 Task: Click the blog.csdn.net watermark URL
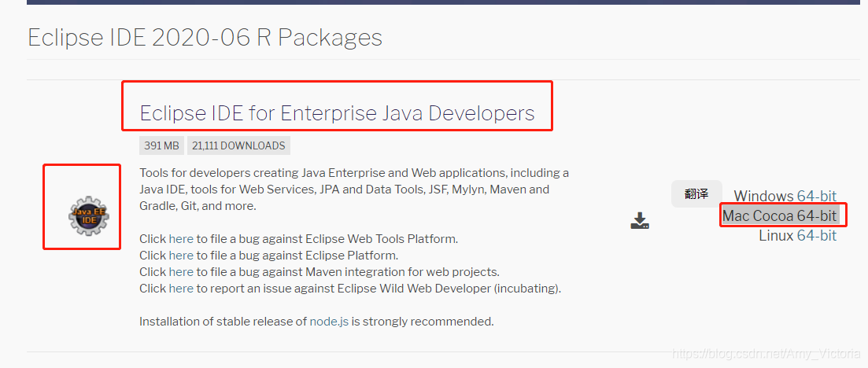tap(766, 352)
